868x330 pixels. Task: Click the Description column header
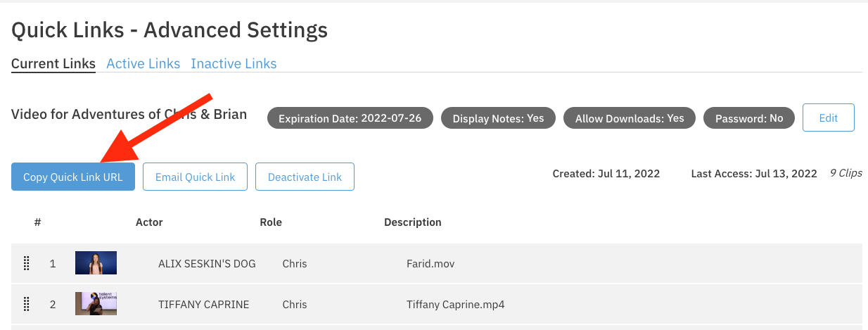pyautogui.click(x=412, y=222)
